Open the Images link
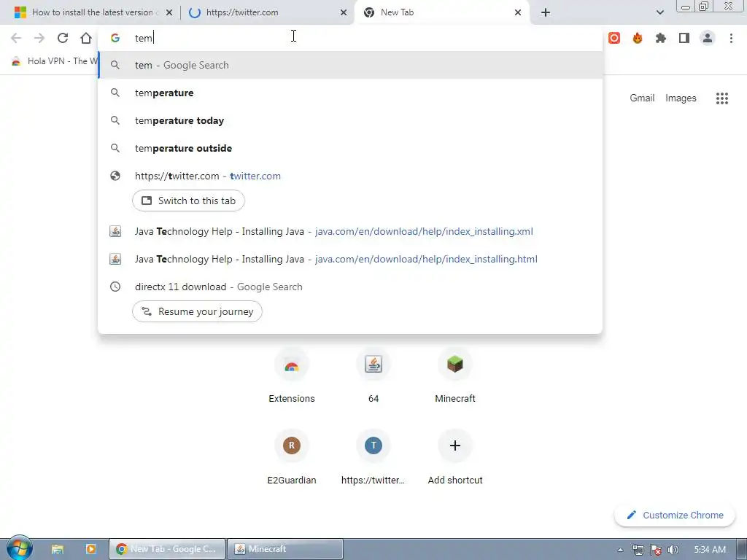This screenshot has width=747, height=560. [681, 98]
